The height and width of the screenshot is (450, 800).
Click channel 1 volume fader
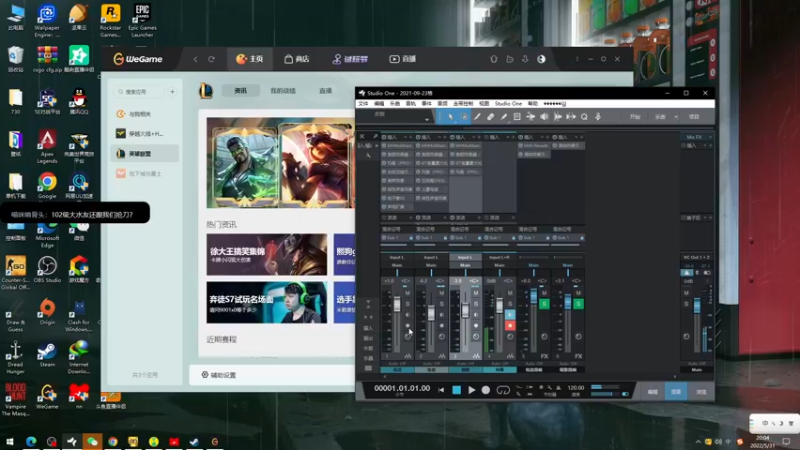[x=397, y=305]
